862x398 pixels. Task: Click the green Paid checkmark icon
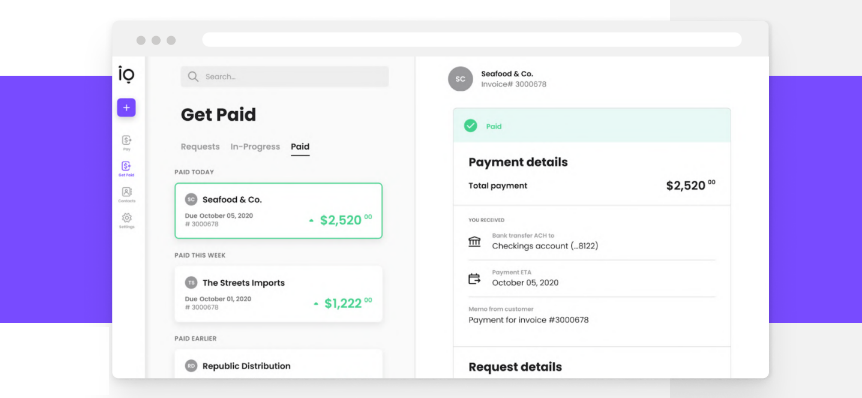[471, 126]
